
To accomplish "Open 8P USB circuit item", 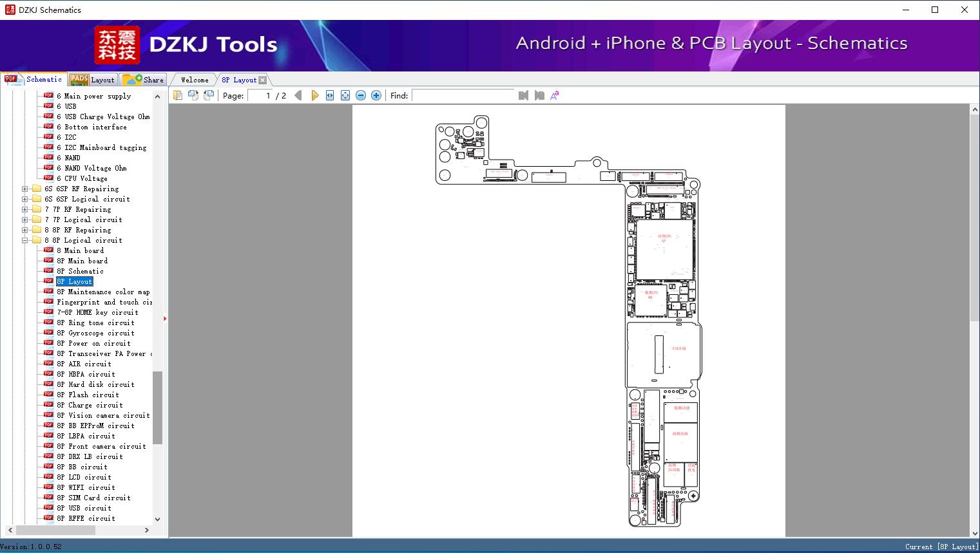I will (84, 508).
